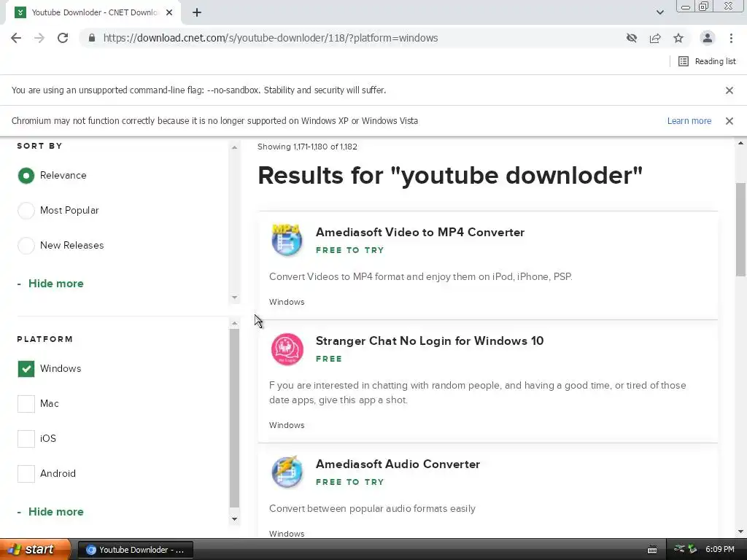Open the Chromium three-dot menu

point(731,38)
